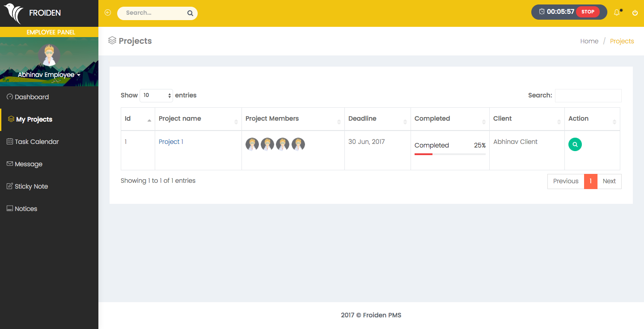Viewport: 644px width, 329px height.
Task: Sort table by Deadline column
Action: coord(377,119)
